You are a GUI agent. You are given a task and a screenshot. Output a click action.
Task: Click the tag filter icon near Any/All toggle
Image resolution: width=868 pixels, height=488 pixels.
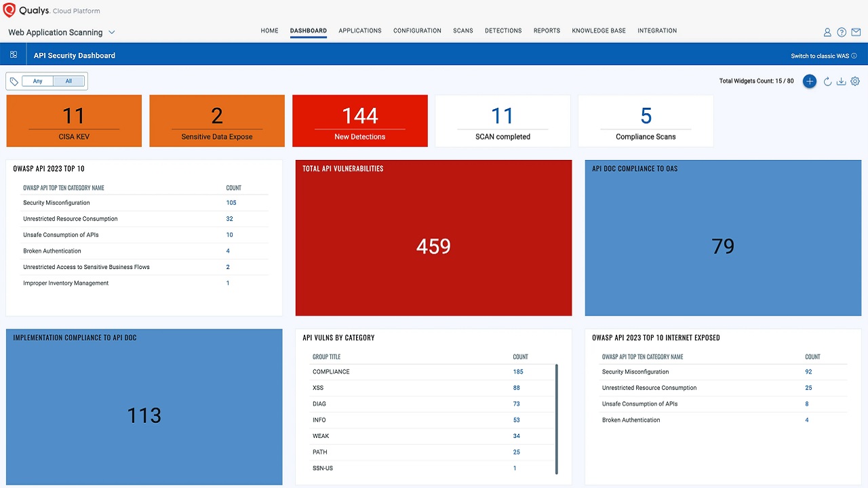point(14,81)
